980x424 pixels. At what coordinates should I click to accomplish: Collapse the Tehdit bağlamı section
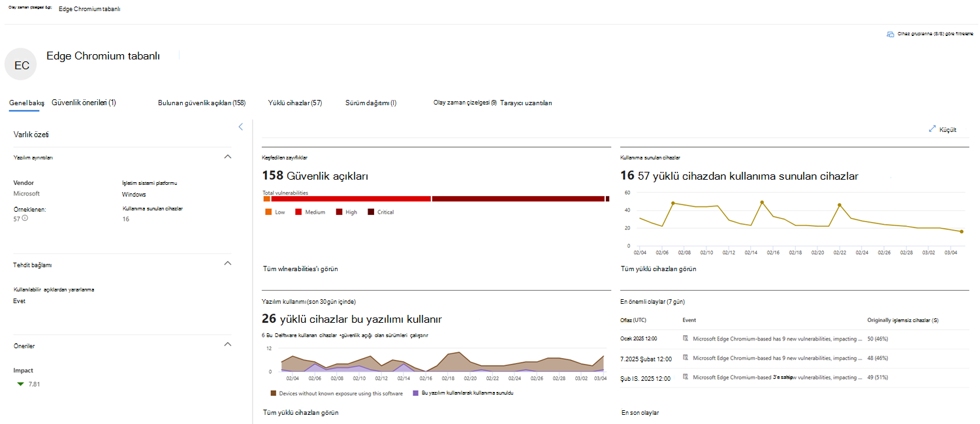coord(228,263)
